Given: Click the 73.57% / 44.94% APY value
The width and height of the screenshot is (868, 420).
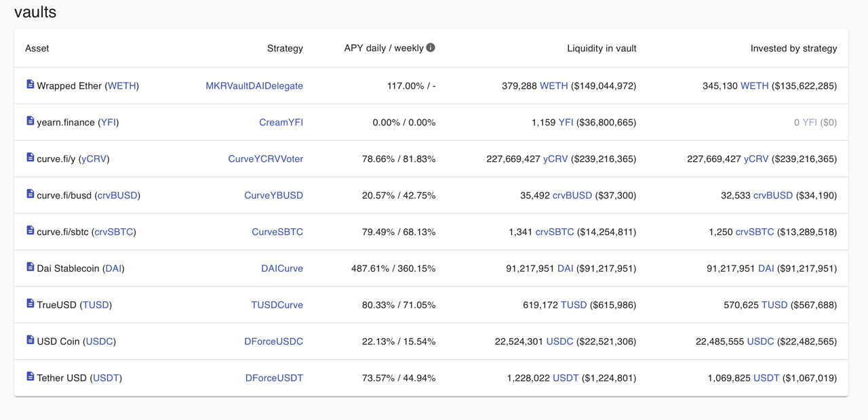Looking at the screenshot, I should [399, 379].
